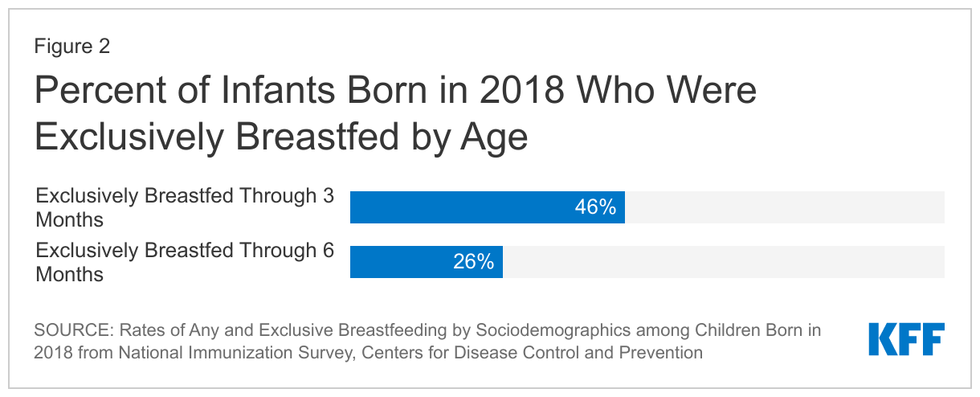Screen dimensions: 980x397
Task: Click the gray remainder of the 3 Months bar
Action: click(x=785, y=207)
